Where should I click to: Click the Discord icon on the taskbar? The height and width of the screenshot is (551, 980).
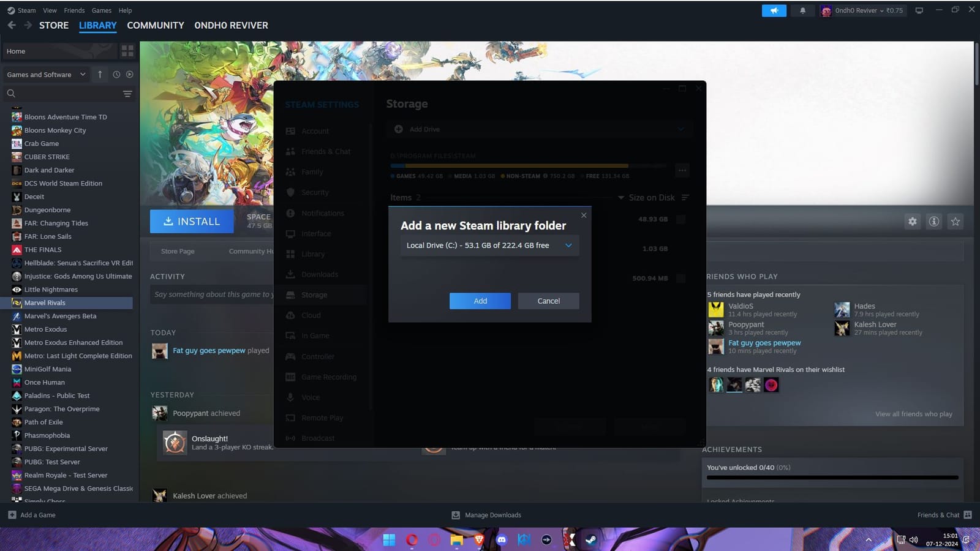(x=502, y=540)
